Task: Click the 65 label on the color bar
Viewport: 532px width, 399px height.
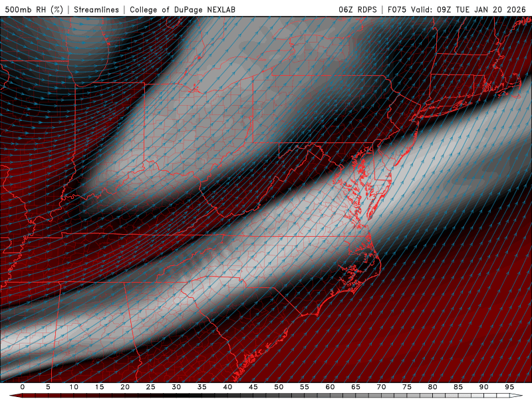Action: [356, 387]
